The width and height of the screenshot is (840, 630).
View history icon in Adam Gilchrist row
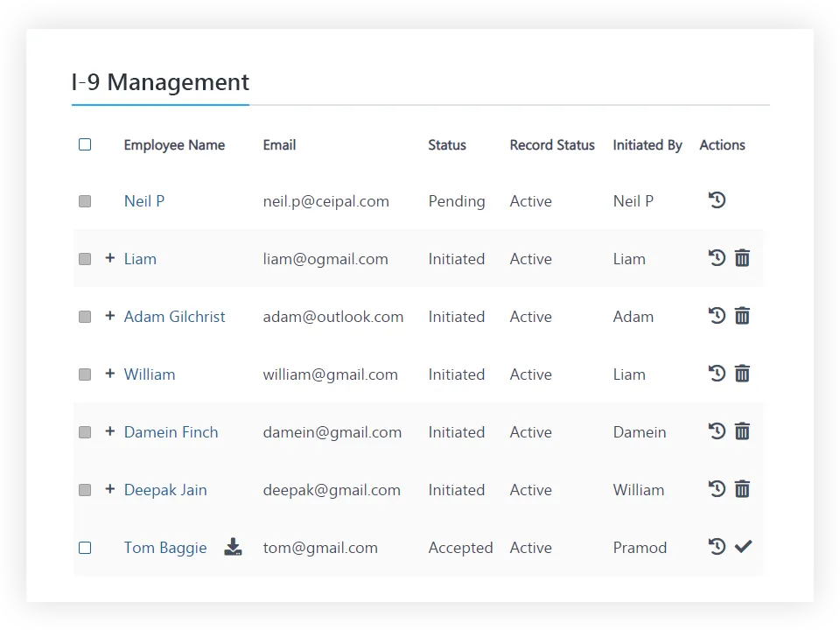(x=717, y=316)
